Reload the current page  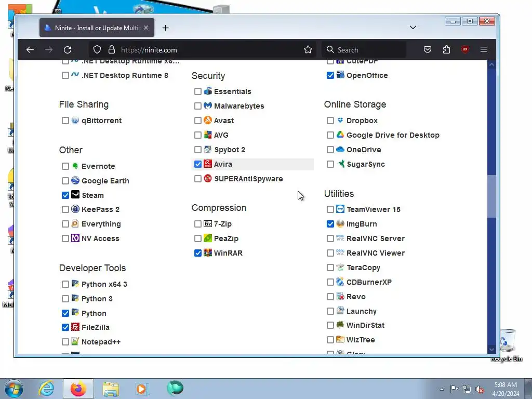click(x=68, y=50)
